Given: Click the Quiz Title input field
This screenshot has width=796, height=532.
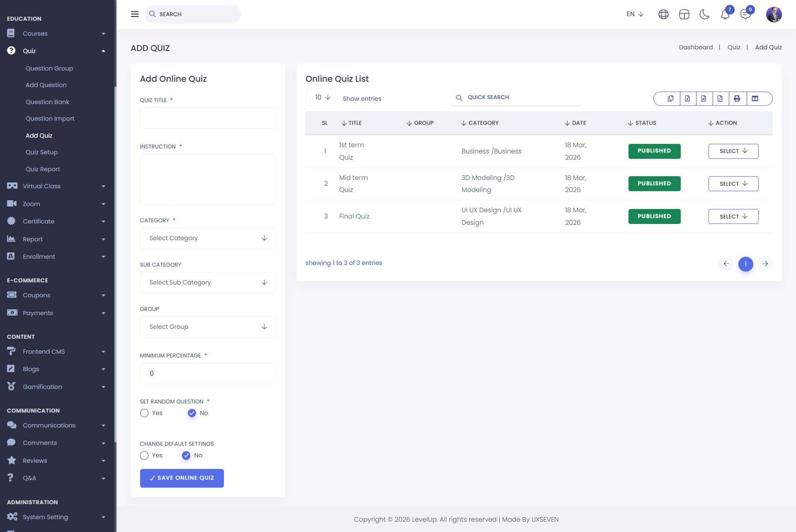Looking at the screenshot, I should 208,119.
